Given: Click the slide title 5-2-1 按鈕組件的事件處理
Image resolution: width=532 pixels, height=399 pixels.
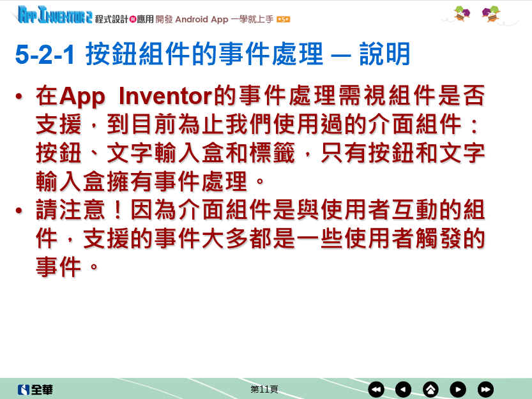Looking at the screenshot, I should 212,56.
